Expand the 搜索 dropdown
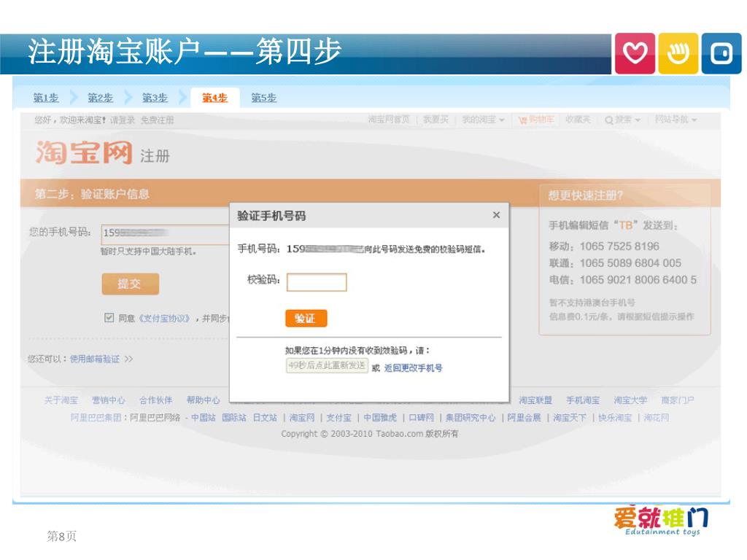 [x=623, y=120]
